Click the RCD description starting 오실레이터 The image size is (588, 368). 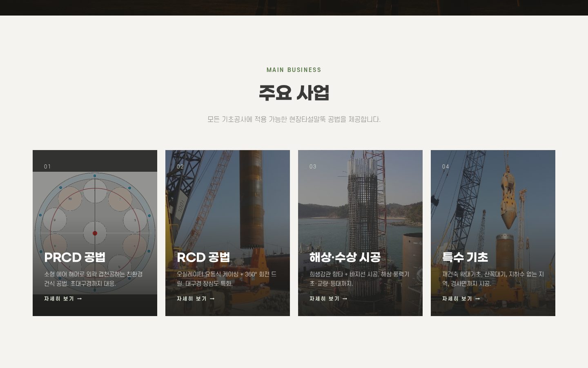(x=227, y=279)
